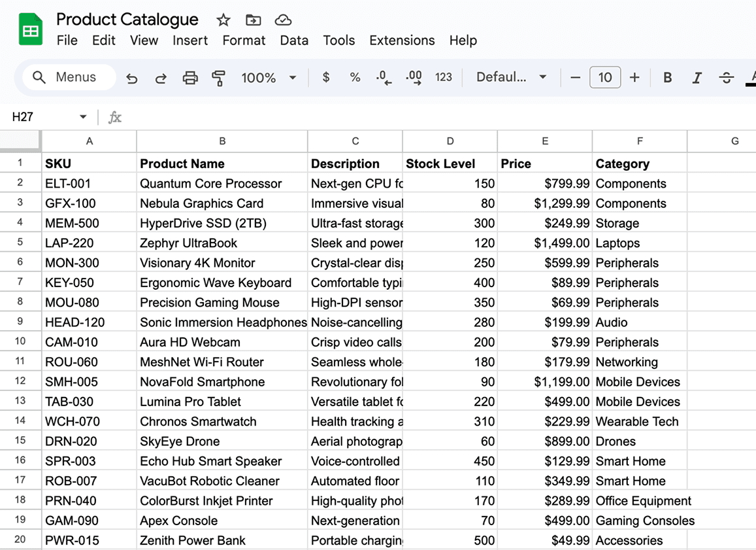The image size is (756, 550).
Task: Click the Menus search field
Action: pos(69,77)
